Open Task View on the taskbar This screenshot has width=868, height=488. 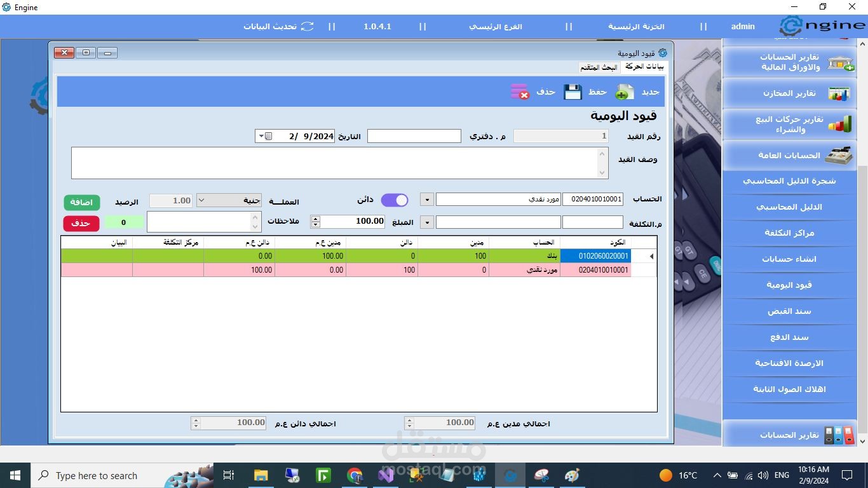click(229, 475)
